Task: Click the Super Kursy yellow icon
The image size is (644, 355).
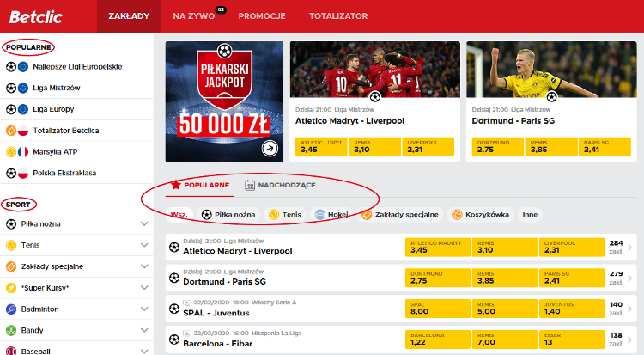Action: coord(11,288)
